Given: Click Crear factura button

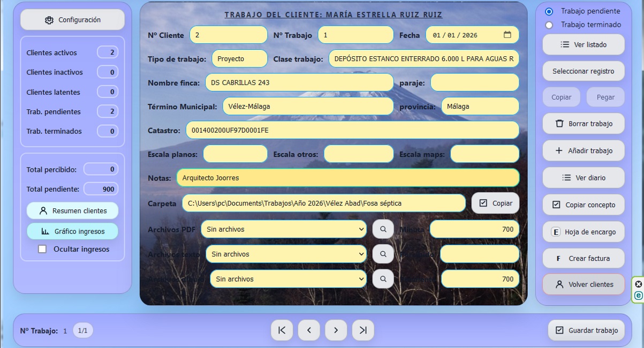Looking at the screenshot, I should (x=583, y=258).
